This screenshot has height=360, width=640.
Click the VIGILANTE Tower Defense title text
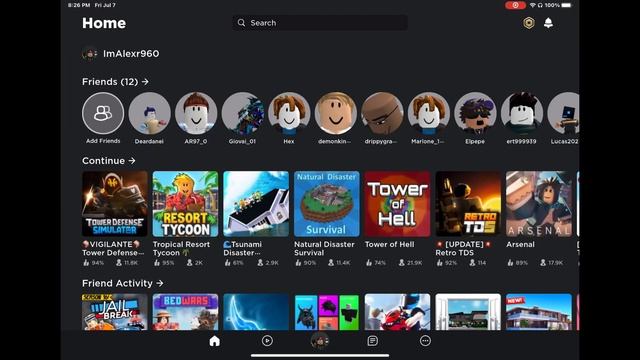click(x=113, y=249)
